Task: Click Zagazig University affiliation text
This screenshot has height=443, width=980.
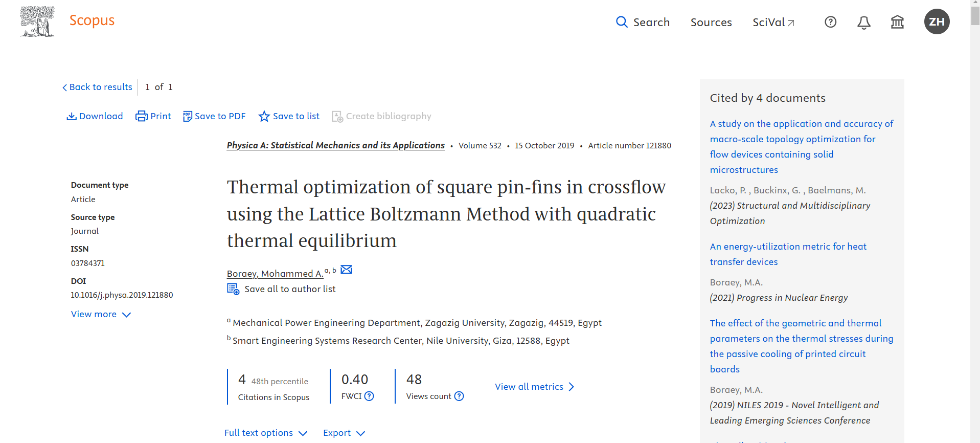Action: point(417,323)
